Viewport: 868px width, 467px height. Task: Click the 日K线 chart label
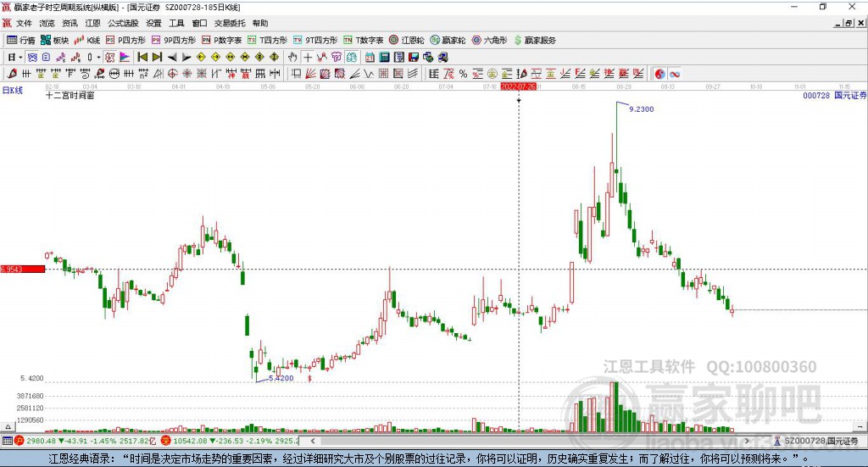coord(13,90)
